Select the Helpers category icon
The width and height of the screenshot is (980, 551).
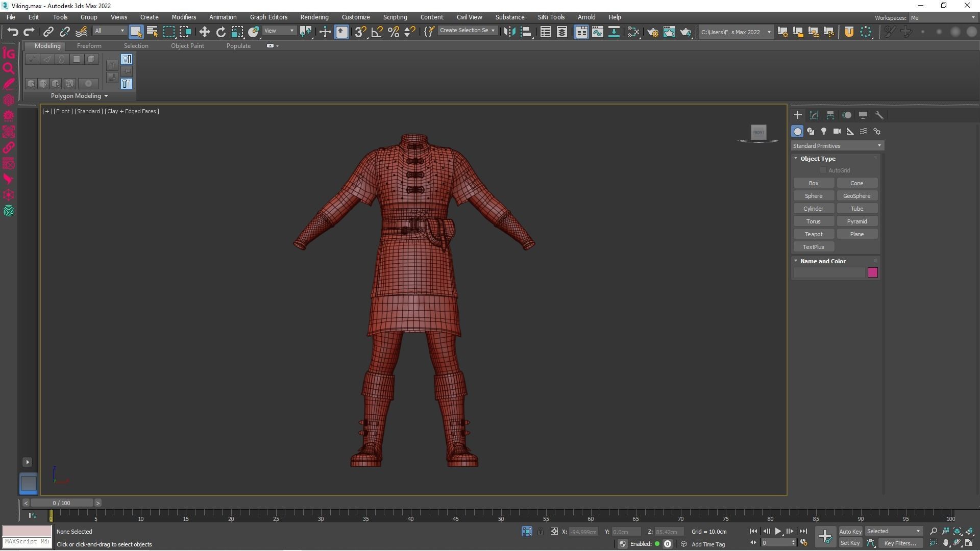pyautogui.click(x=850, y=131)
